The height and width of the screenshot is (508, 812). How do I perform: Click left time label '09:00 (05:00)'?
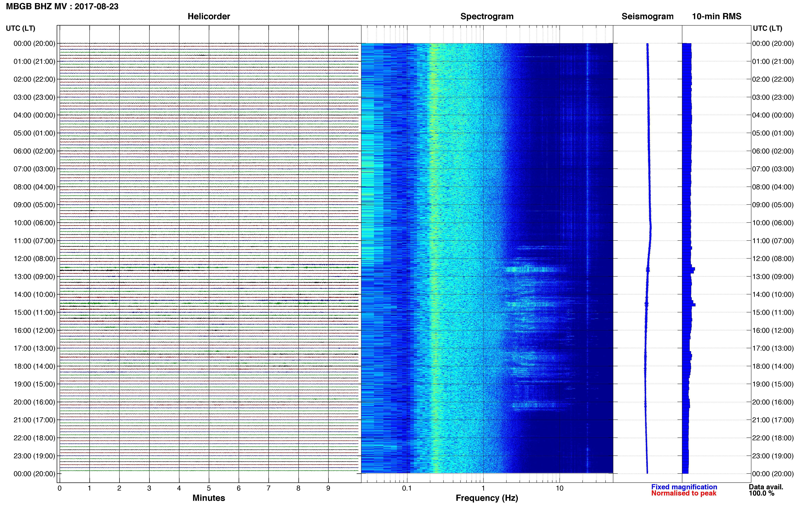click(x=34, y=205)
